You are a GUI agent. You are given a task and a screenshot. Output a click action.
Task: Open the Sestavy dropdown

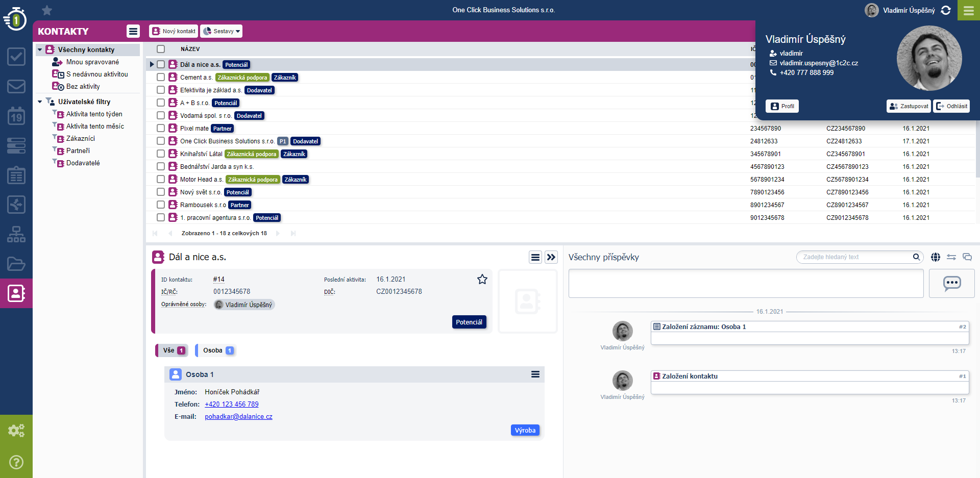[x=221, y=31]
